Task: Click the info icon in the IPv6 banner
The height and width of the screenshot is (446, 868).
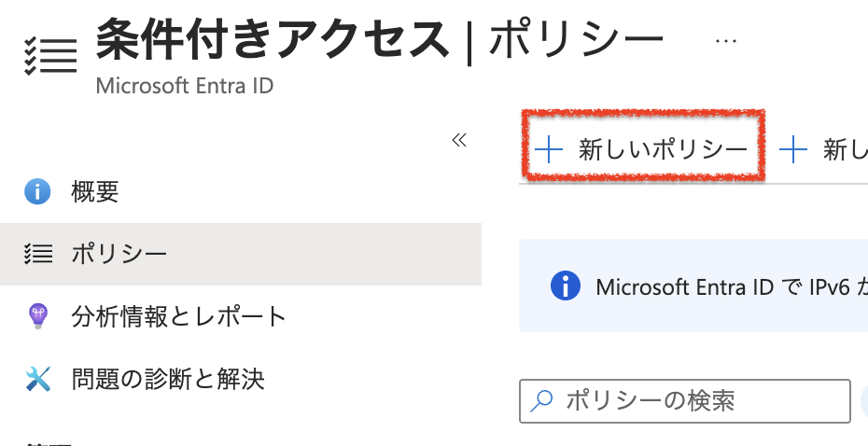Action: (566, 286)
